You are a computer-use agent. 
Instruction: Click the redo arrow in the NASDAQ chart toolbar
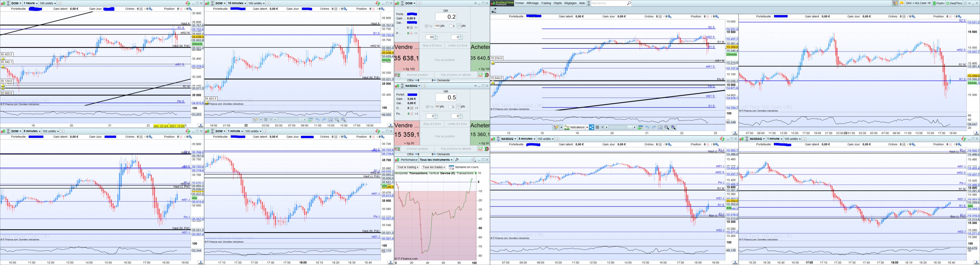coord(654,127)
